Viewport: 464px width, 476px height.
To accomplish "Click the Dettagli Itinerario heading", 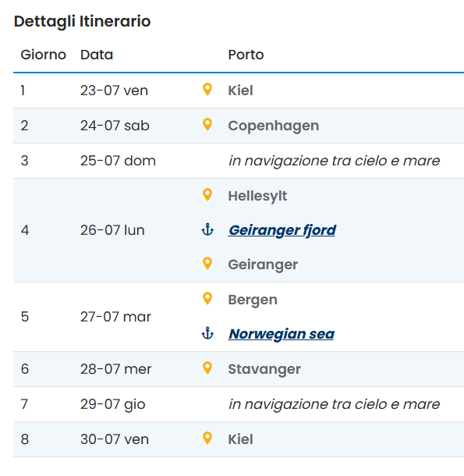I will click(82, 22).
